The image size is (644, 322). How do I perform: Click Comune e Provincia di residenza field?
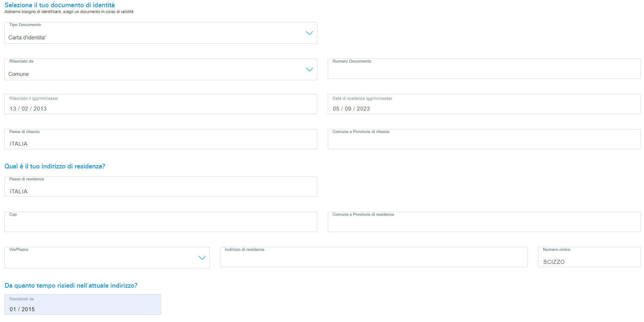[x=484, y=224]
